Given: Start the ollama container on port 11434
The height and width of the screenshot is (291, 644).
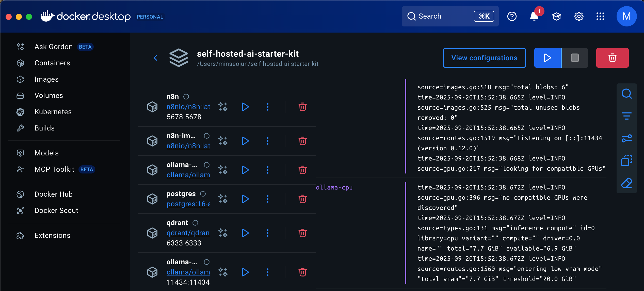Looking at the screenshot, I should click(x=245, y=272).
